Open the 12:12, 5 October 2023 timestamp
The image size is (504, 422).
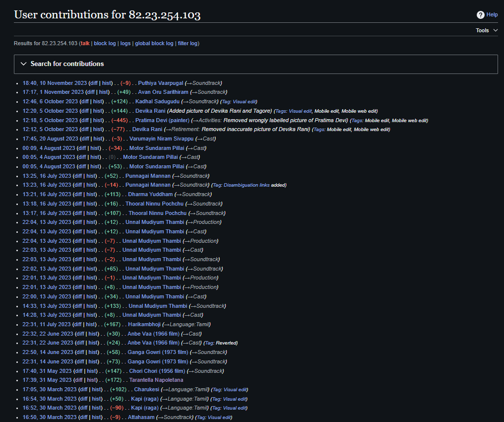click(x=50, y=129)
